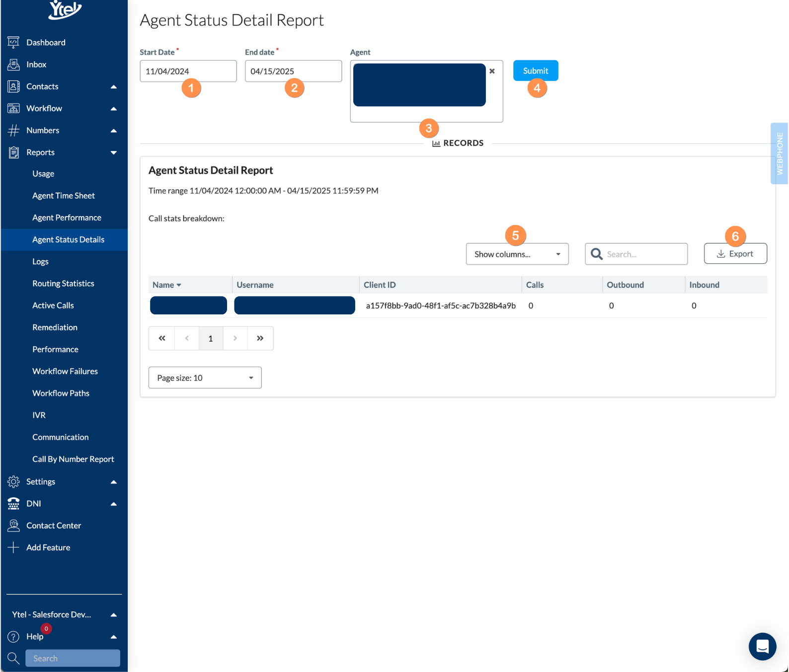789x672 pixels.
Task: Open the IVR report
Action: coord(39,415)
